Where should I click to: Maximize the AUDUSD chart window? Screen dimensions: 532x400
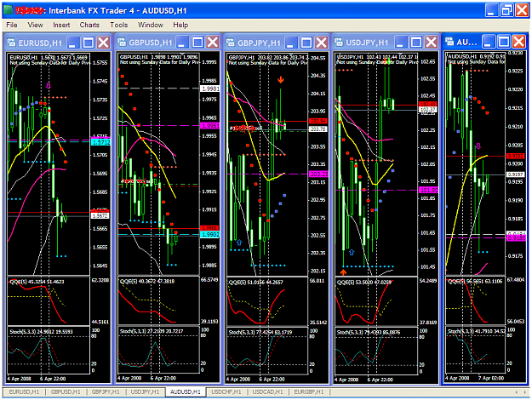point(504,42)
